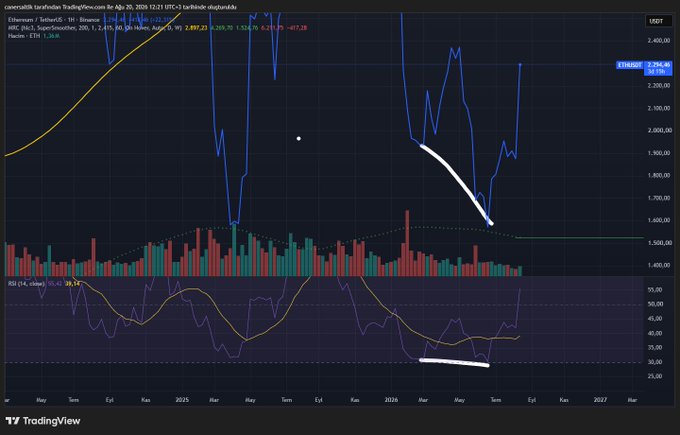The image size is (680, 435).
Task: Click the 1.400,00 price axis label
Action: [659, 265]
